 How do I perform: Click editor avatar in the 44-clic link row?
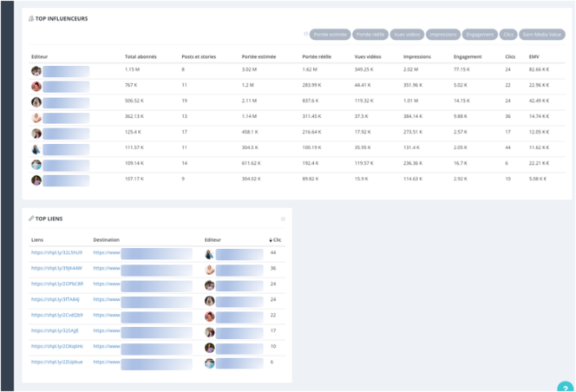pos(209,254)
